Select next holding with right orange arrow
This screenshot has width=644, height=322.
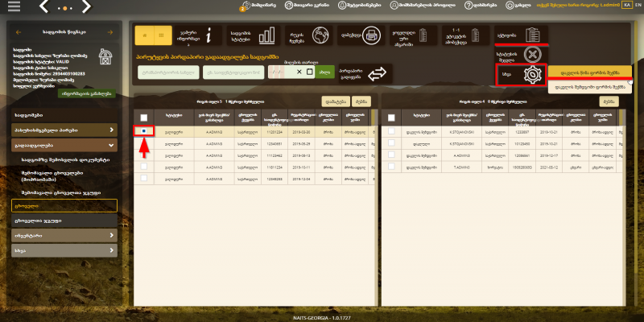pyautogui.click(x=110, y=32)
